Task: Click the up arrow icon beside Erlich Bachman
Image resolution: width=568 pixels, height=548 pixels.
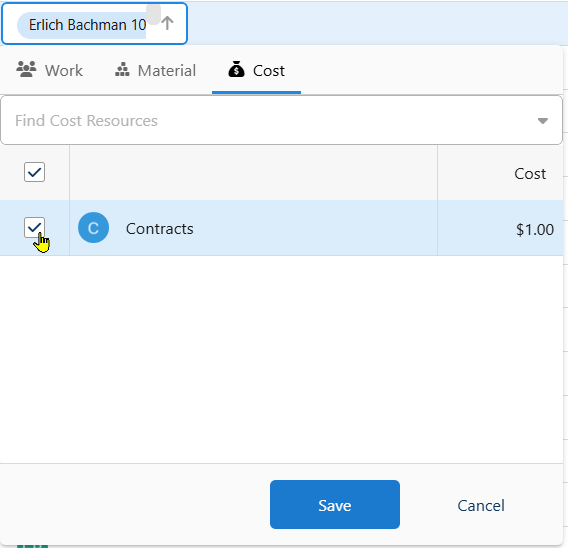Action: (167, 23)
